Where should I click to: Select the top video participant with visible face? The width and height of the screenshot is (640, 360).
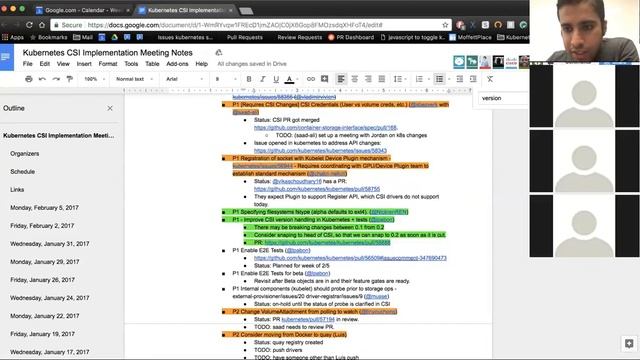click(584, 31)
